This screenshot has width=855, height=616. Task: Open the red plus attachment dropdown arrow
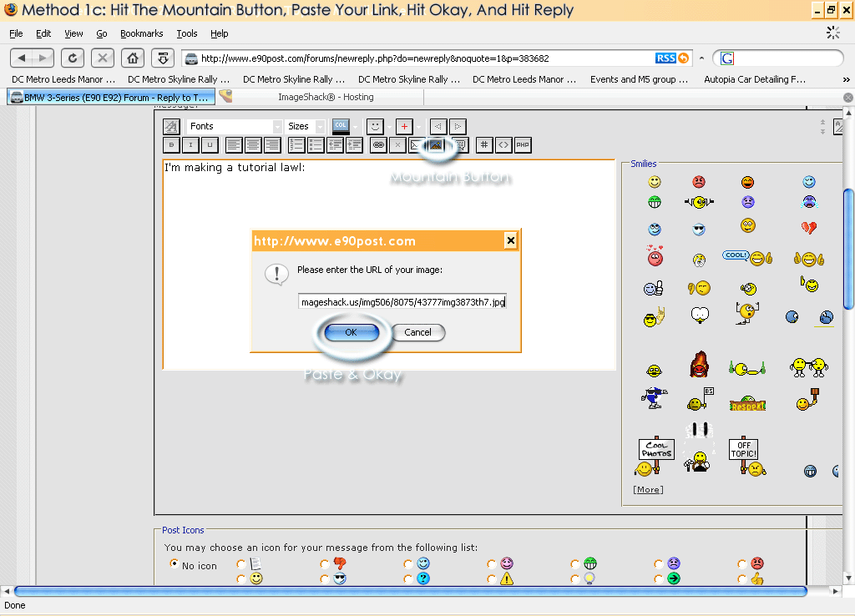[418, 127]
